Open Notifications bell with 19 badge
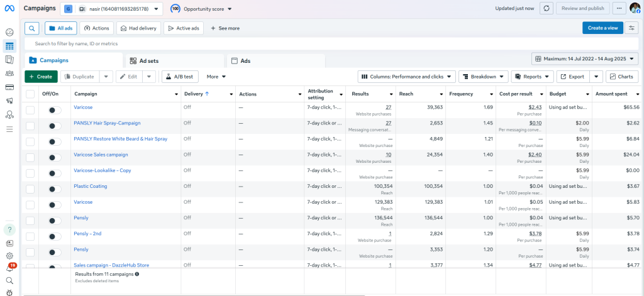Screen dimensions: 644x296 point(10,268)
